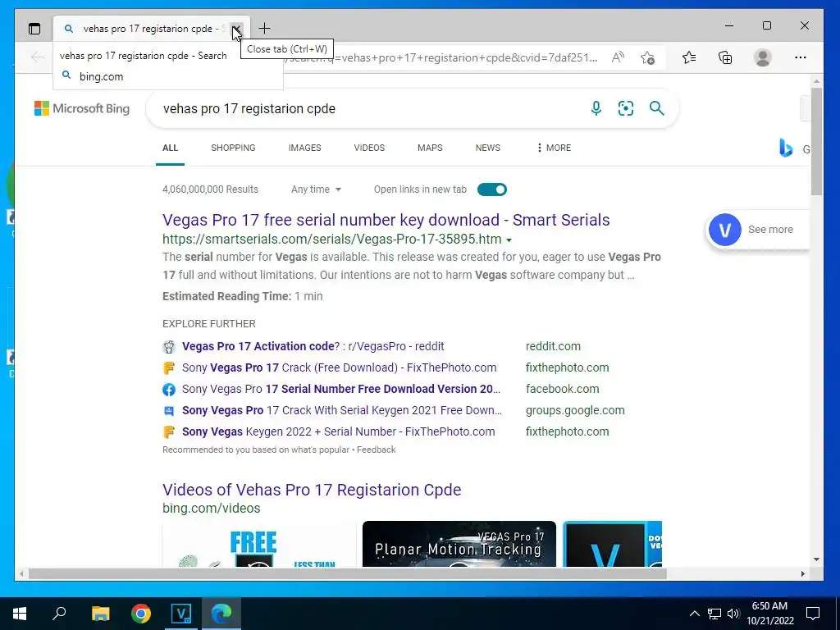
Task: Click the horizontal scrollbar thumb
Action: pyautogui.click(x=348, y=573)
